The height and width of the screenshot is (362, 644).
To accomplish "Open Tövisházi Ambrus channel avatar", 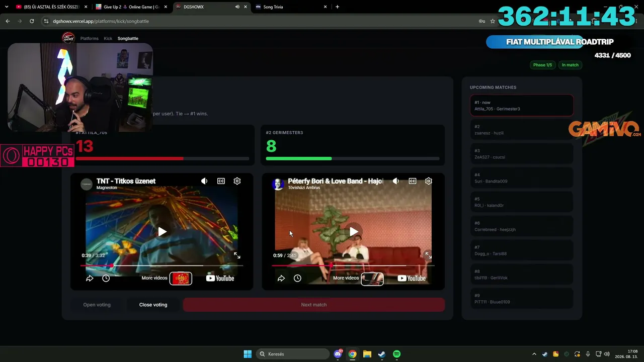I will [278, 184].
